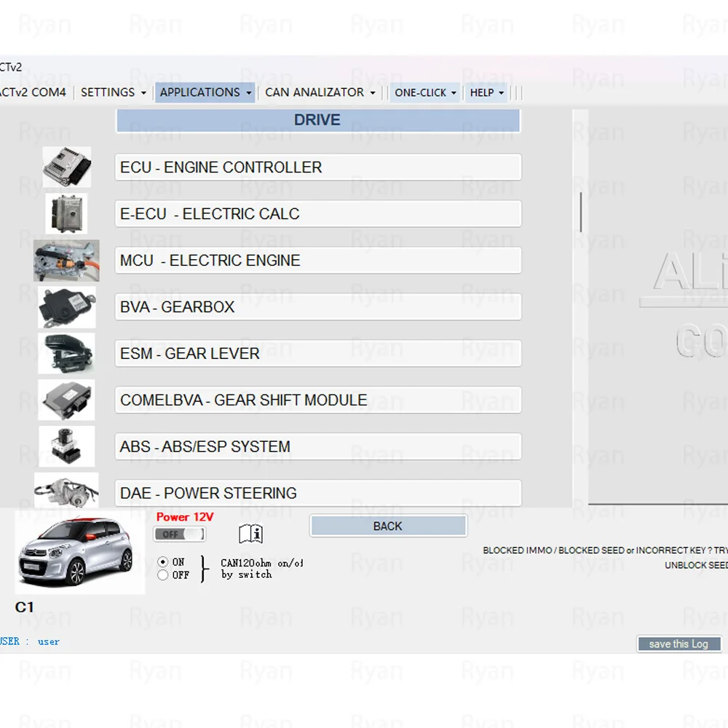Image resolution: width=728 pixels, height=728 pixels.
Task: Toggle the Power 12V switch
Action: 179,534
